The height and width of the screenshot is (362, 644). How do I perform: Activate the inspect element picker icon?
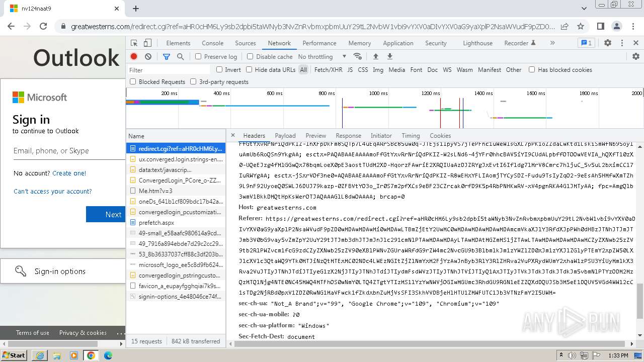pyautogui.click(x=134, y=43)
